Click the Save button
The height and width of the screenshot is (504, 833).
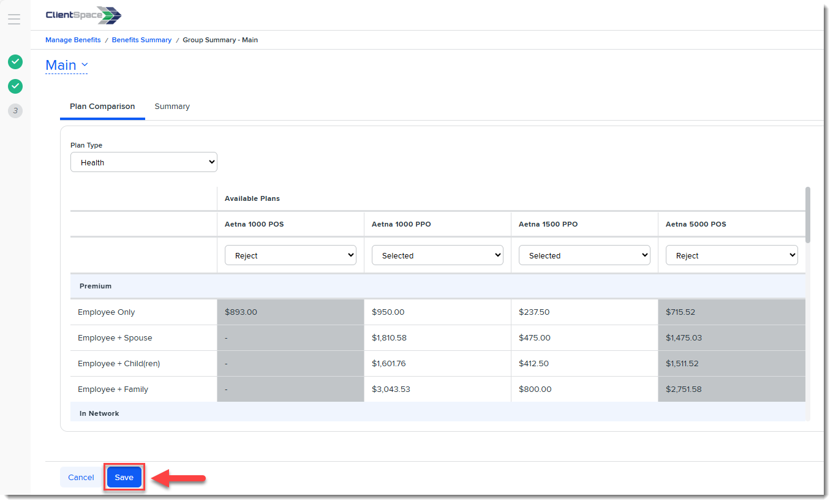[124, 477]
